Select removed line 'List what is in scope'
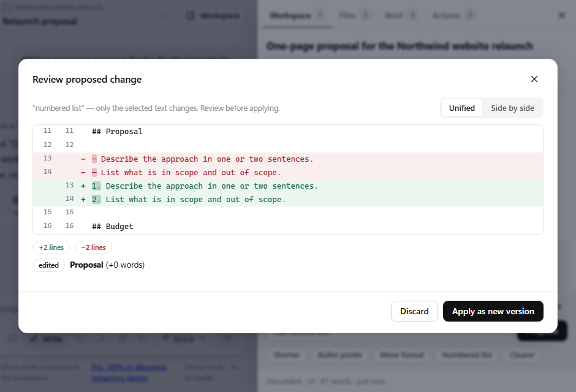 pos(287,173)
